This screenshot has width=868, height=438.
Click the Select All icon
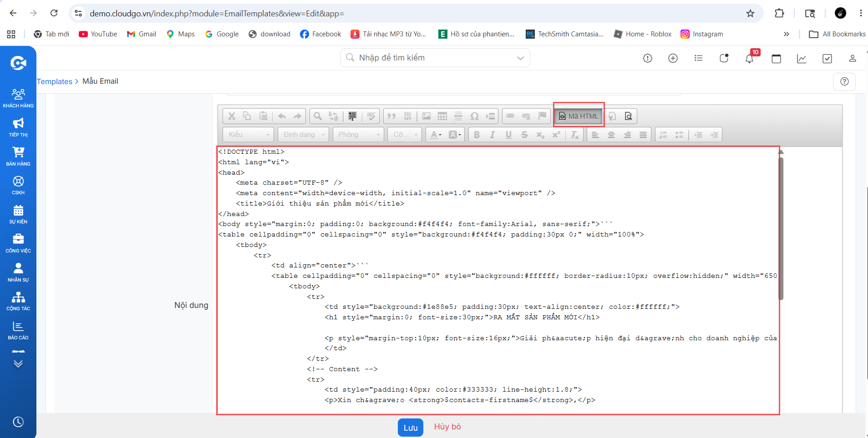click(352, 116)
